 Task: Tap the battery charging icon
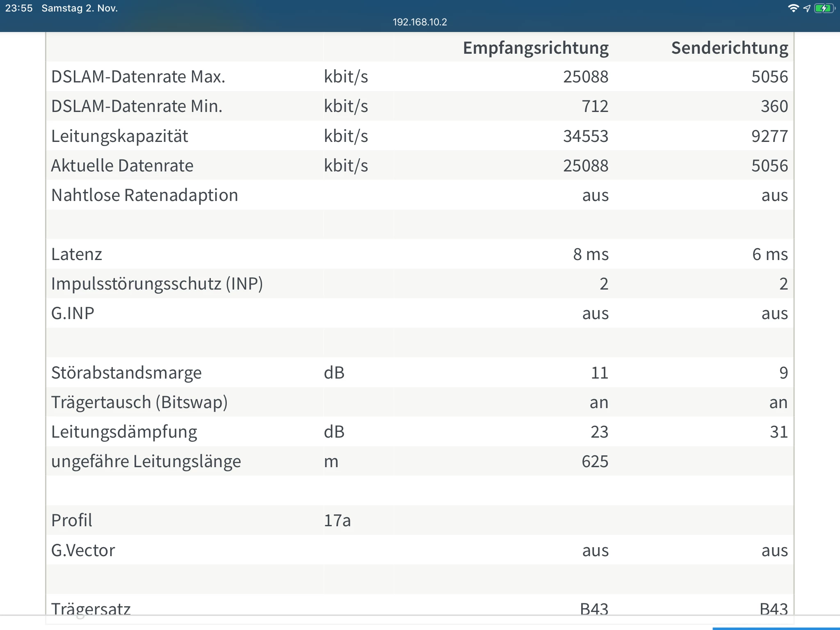click(x=824, y=8)
